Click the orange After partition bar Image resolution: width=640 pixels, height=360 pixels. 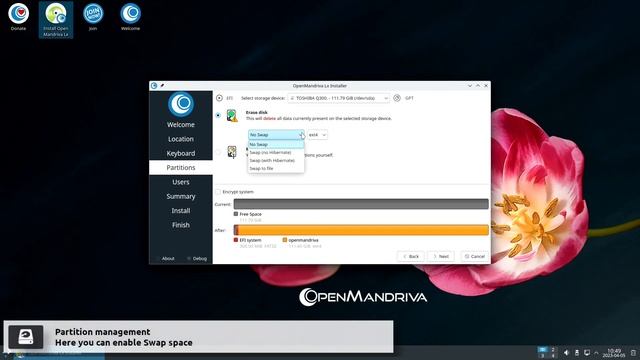(361, 230)
